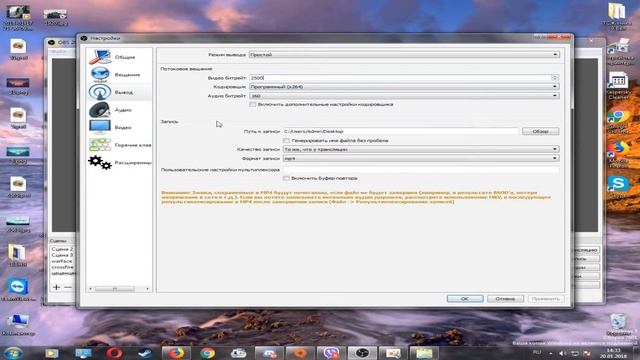Switch to OBS Studio taskbar icon
This screenshot has height=360, width=640.
point(362,353)
